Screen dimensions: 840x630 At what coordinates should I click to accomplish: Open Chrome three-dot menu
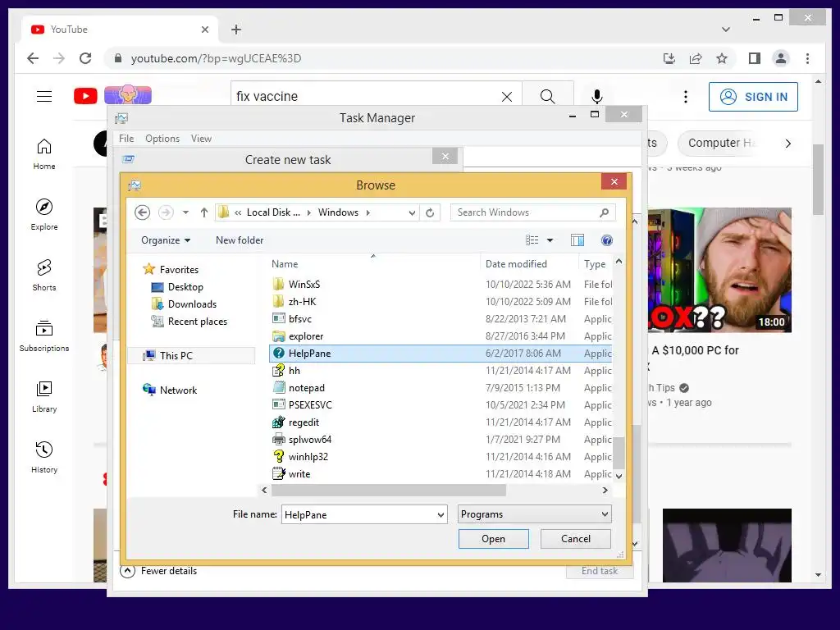click(807, 58)
